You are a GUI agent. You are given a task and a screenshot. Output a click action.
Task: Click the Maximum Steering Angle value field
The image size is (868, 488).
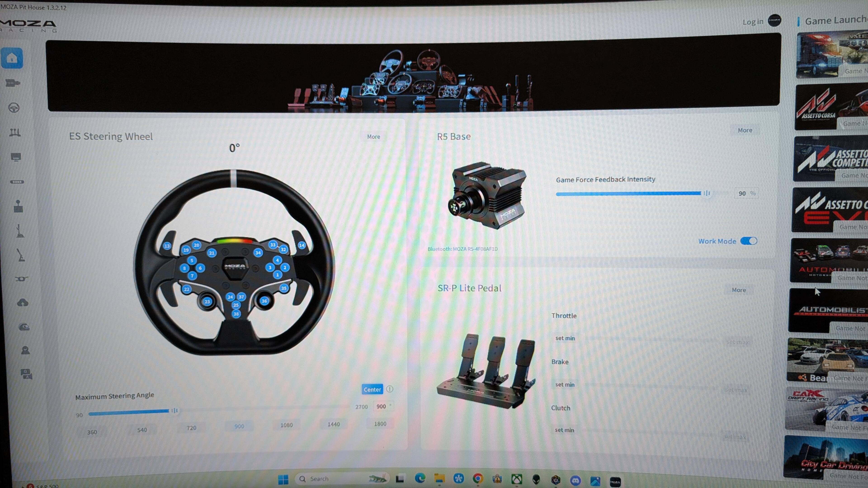382,406
